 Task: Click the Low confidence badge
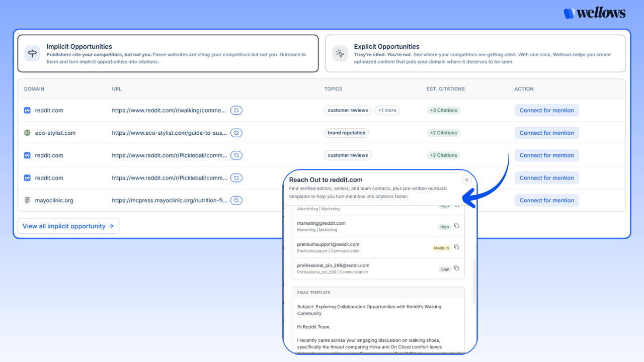point(445,269)
